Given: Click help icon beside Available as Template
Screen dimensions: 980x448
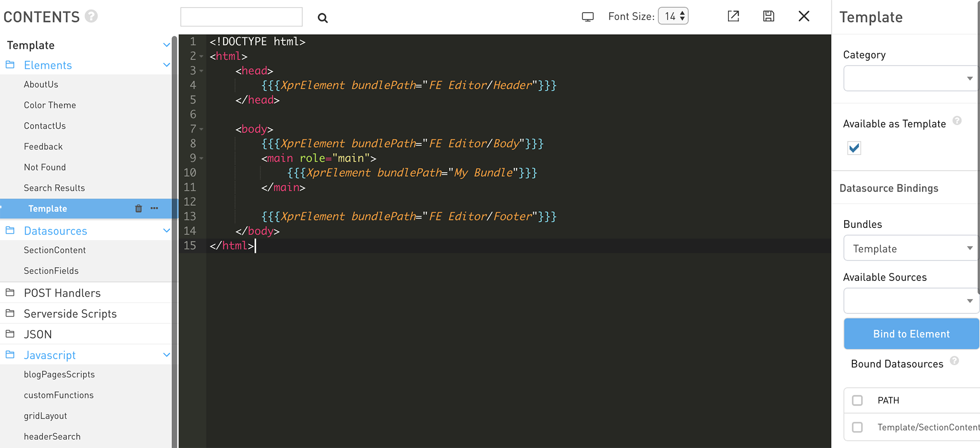Looking at the screenshot, I should (957, 121).
